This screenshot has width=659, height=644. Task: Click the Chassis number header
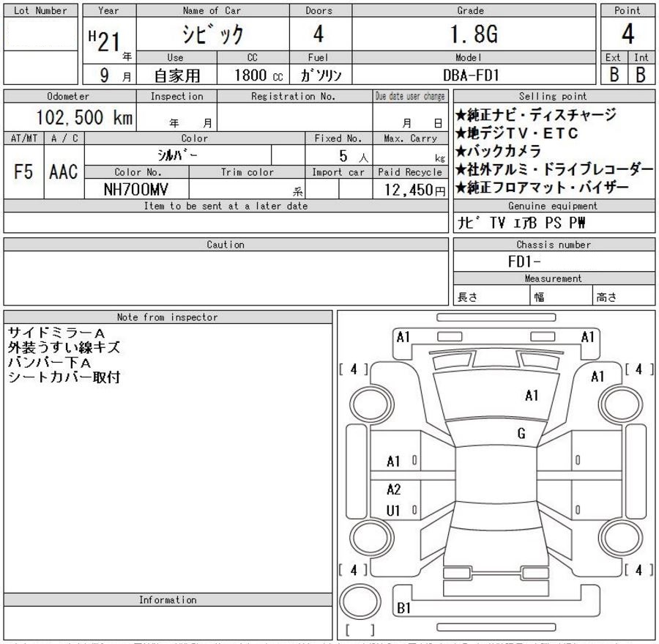554,245
